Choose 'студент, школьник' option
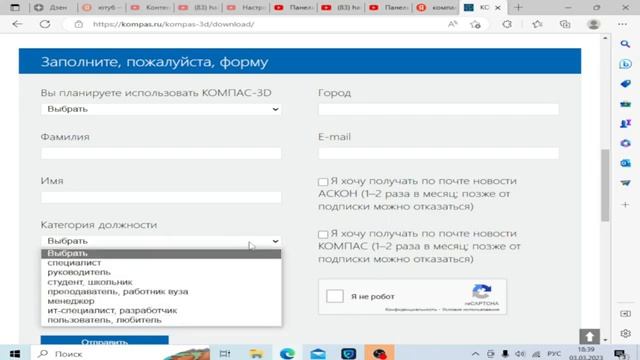640x360 pixels. coord(161,282)
